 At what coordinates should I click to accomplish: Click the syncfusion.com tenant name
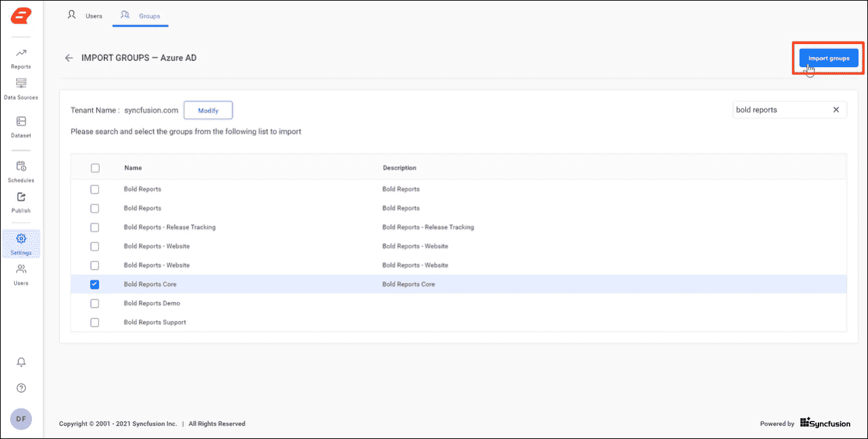151,110
